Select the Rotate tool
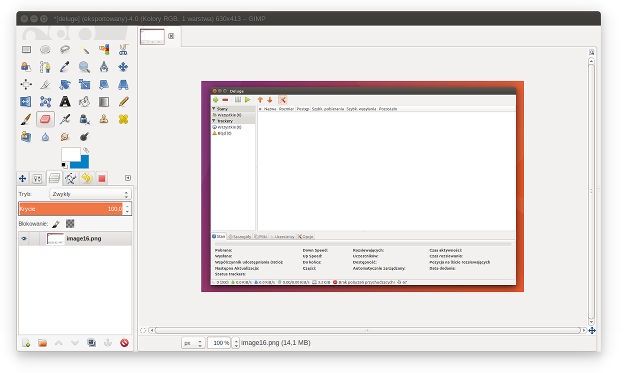 (65, 84)
